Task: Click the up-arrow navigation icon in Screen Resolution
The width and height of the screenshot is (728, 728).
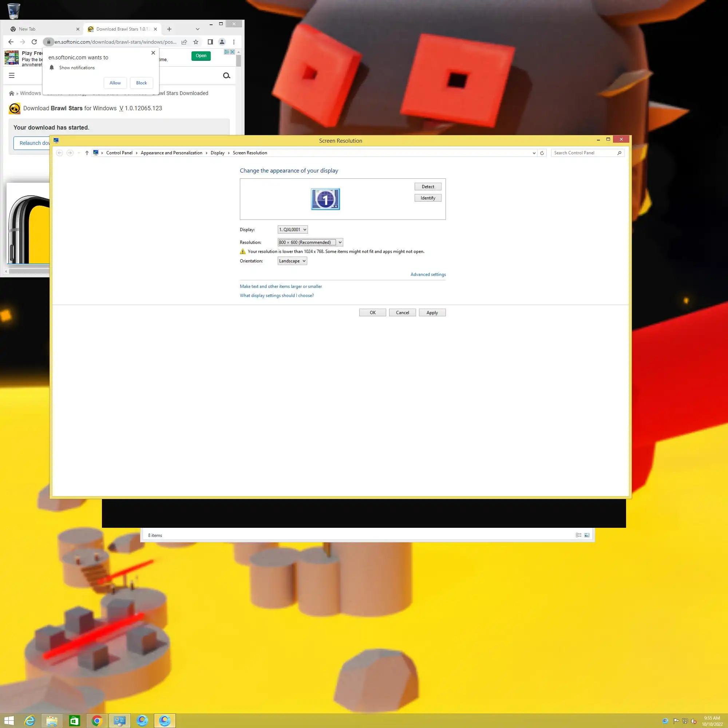Action: tap(87, 153)
